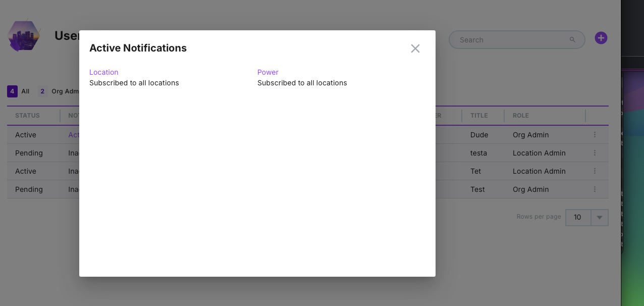Viewport: 644px width, 306px height.
Task: Open row actions menu for Test
Action: (x=595, y=189)
